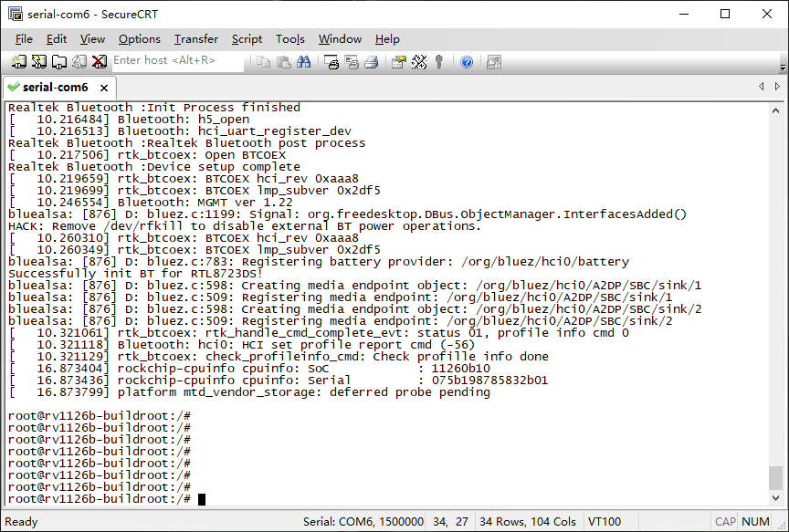Click the vertical scrollbar thumb
This screenshot has width=789, height=532.
pyautogui.click(x=775, y=477)
